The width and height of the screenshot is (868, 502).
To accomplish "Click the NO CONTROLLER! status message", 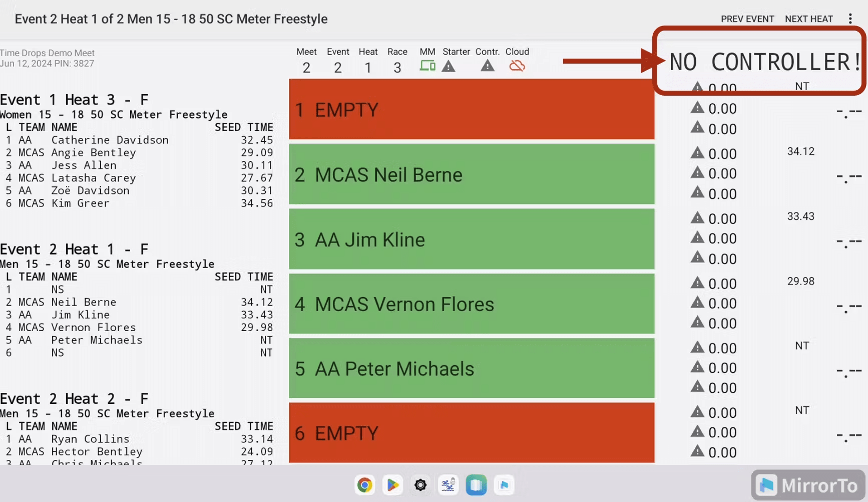I will tap(764, 62).
